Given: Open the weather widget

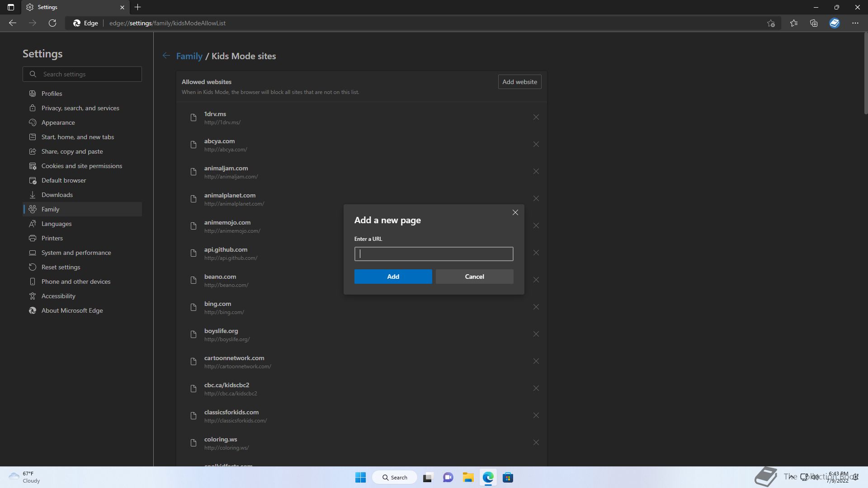Looking at the screenshot, I should (25, 477).
